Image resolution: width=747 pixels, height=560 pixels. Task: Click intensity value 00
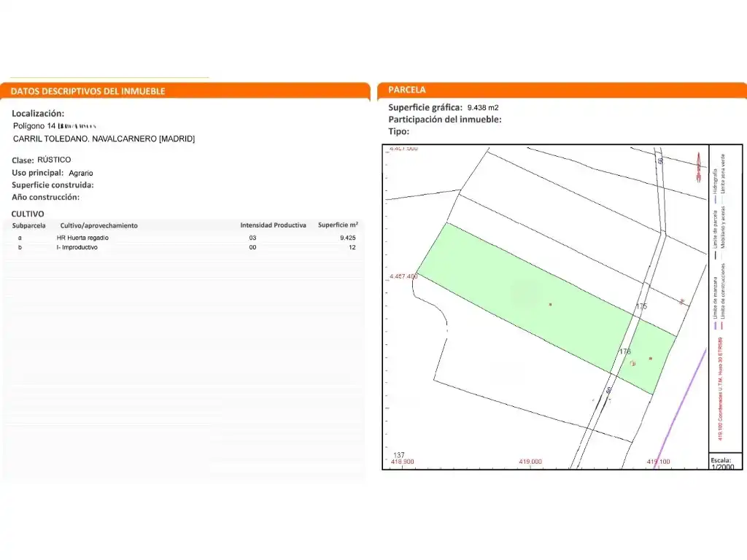pos(252,247)
